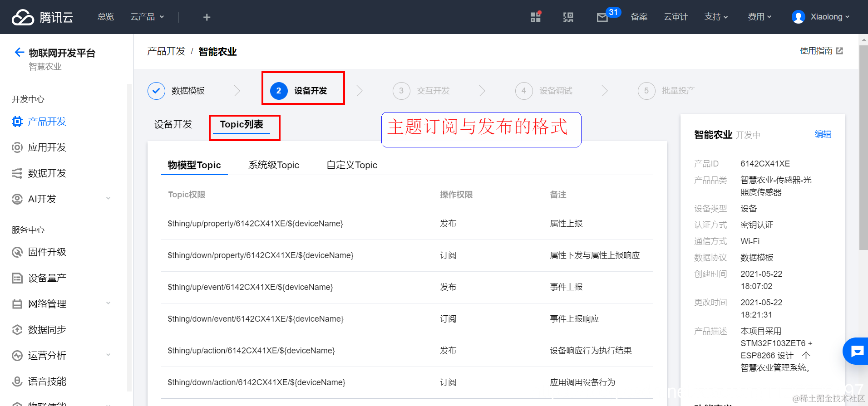Viewport: 868px width, 406px height.
Task: Click step 5 circle for 批量投产
Action: coord(646,91)
